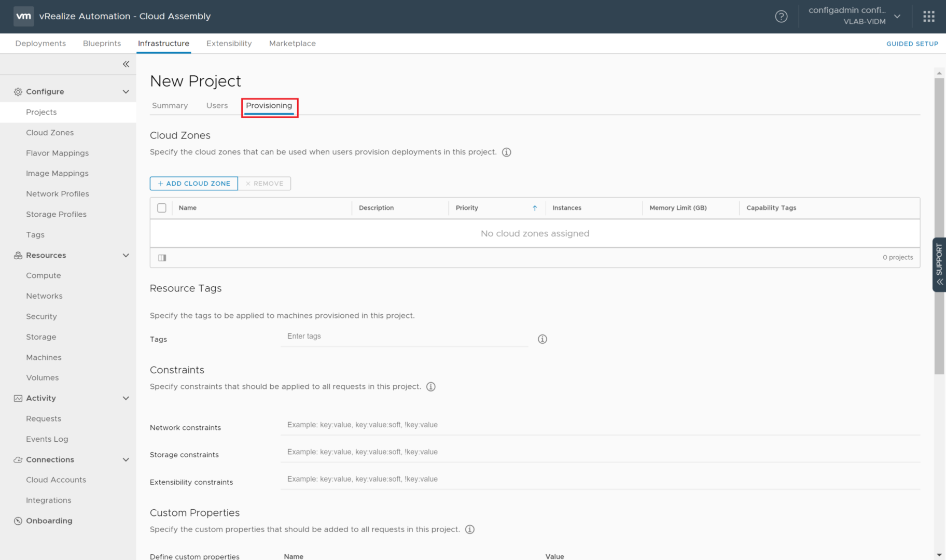Open Requests under Activity
Viewport: 946px width, 560px height.
click(44, 418)
